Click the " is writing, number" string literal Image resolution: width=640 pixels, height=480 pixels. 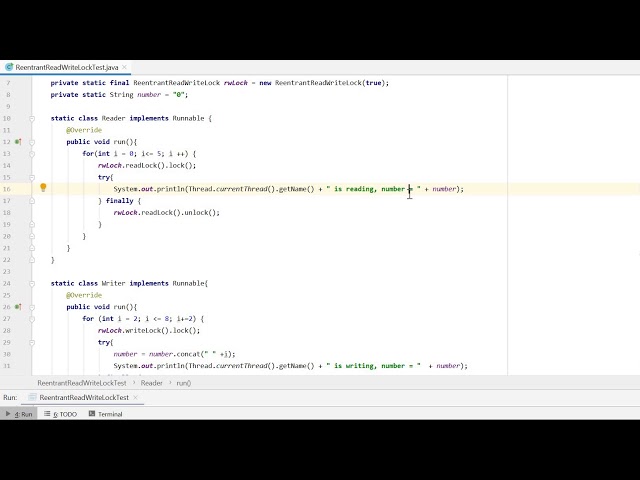click(x=373, y=366)
